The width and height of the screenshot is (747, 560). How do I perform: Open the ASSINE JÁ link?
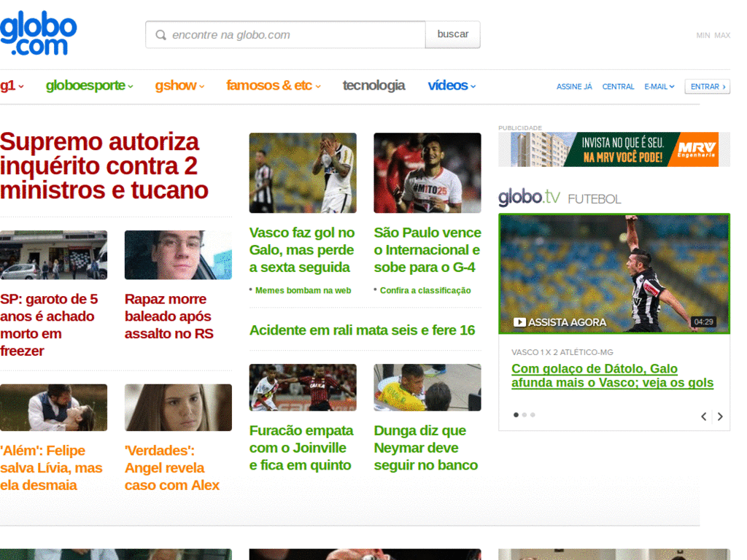coord(573,87)
